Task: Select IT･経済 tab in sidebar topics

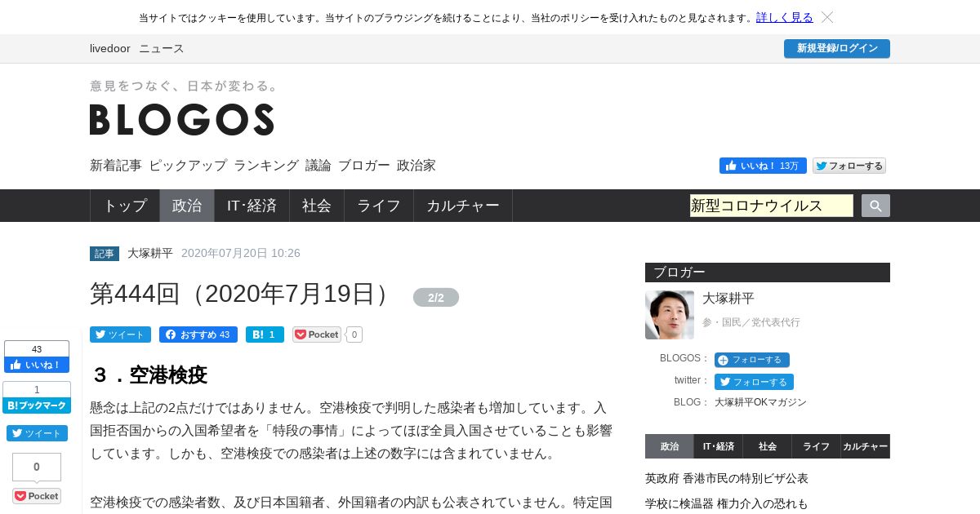Action: pos(718,446)
